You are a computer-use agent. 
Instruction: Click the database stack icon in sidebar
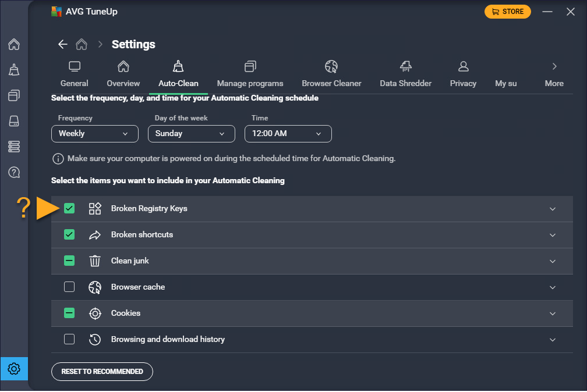14,147
